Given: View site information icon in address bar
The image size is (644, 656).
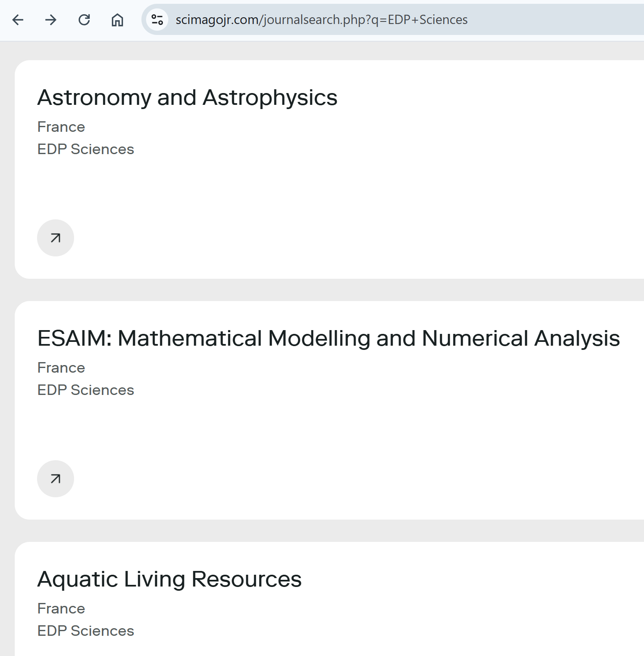Looking at the screenshot, I should 157,20.
